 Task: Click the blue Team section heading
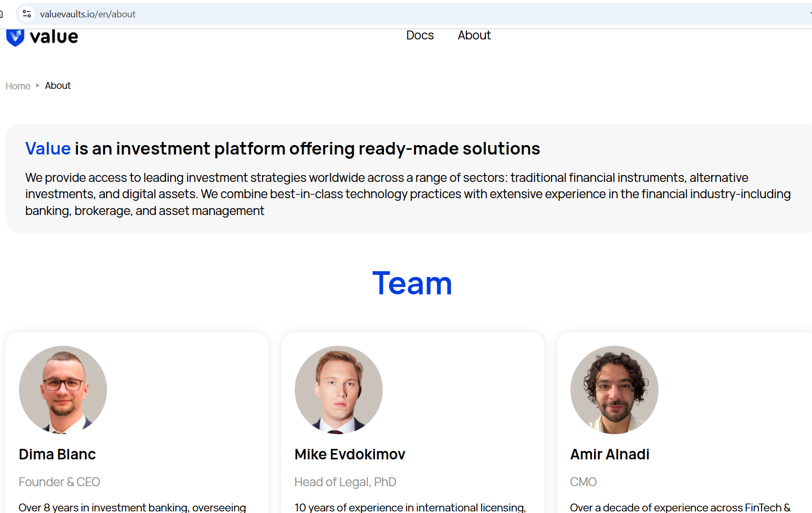point(412,283)
